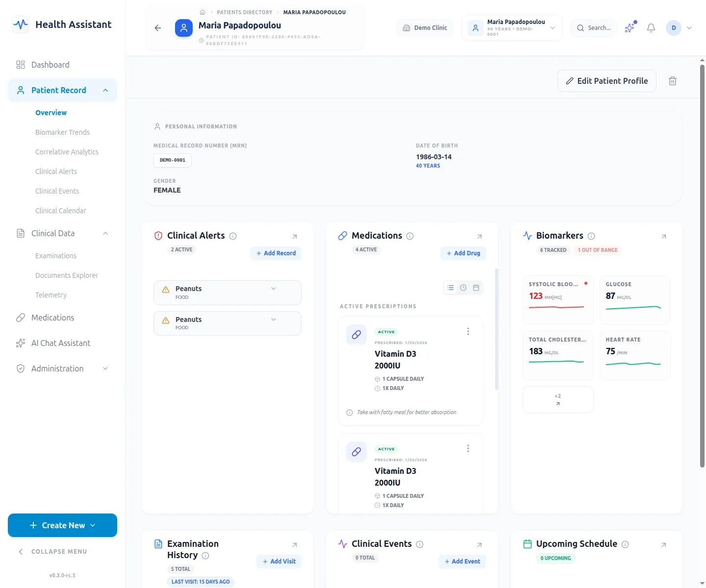706x588 pixels.
Task: Open Clinical Alerts sidebar item
Action: (x=56, y=171)
